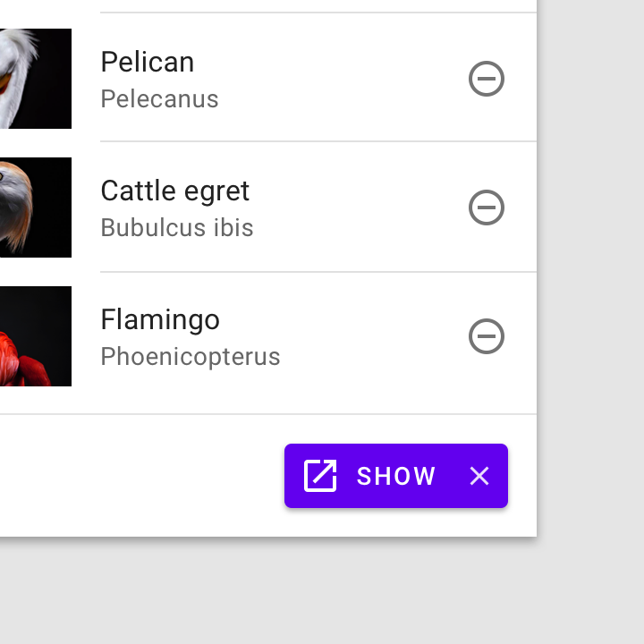Viewport: 644px width, 644px height.
Task: Select the Pelecanus subtitle text
Action: point(159,98)
